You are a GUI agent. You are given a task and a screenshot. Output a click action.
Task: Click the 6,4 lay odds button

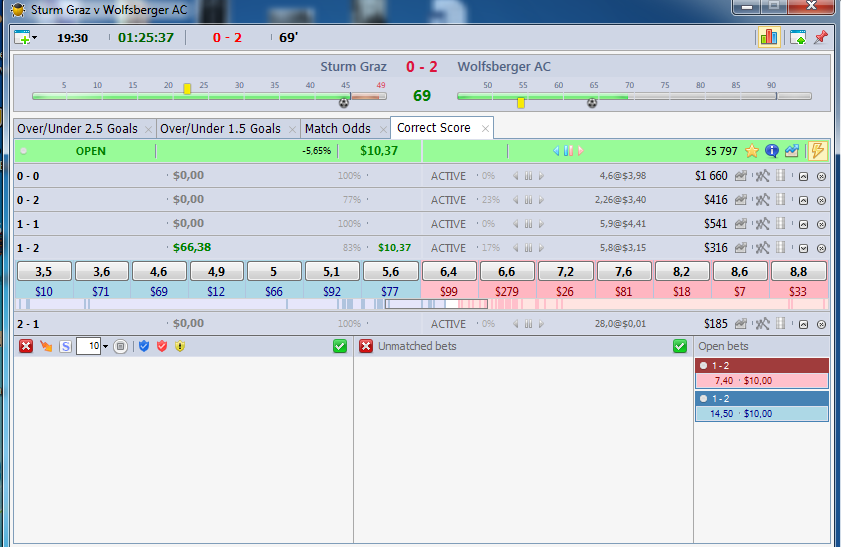coord(449,271)
